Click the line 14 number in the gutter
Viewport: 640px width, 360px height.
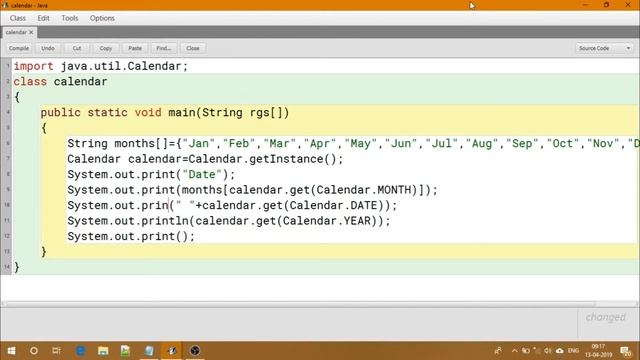click(x=7, y=267)
